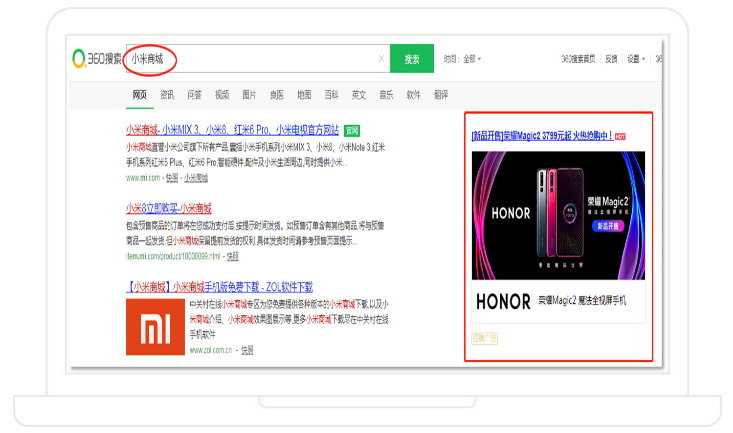733x433 pixels.
Task: Open the 时间: 全部 dropdown
Action: pos(462,59)
